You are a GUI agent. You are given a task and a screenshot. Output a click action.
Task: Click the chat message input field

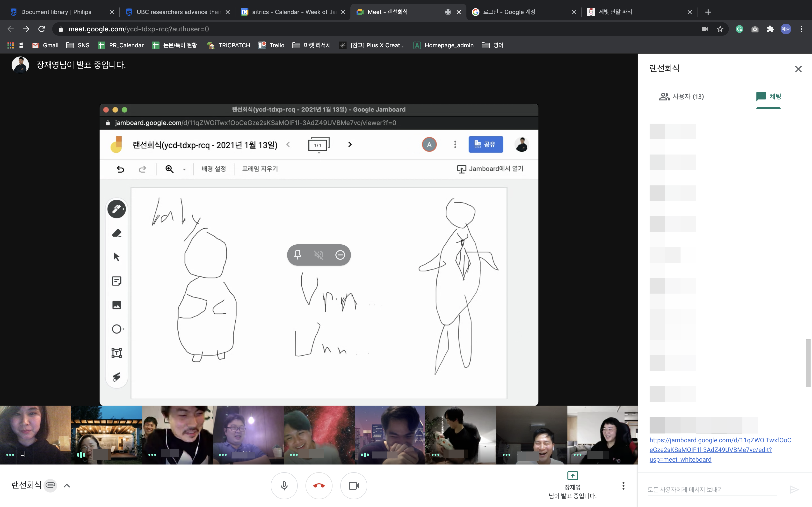pyautogui.click(x=711, y=490)
